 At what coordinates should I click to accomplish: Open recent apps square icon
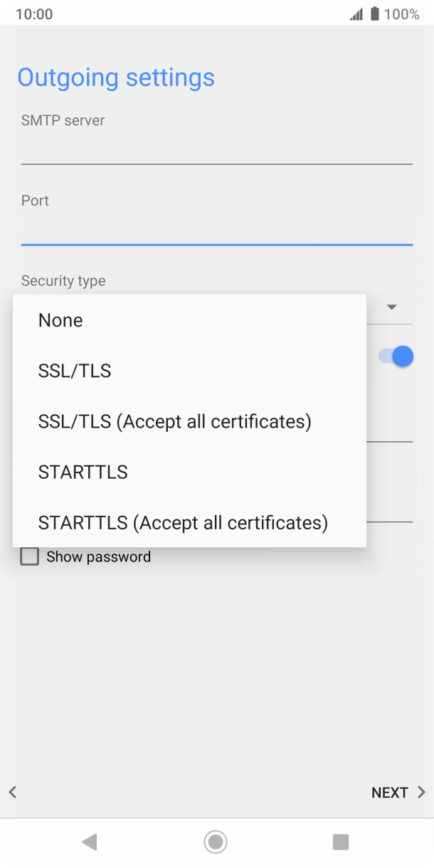(341, 842)
